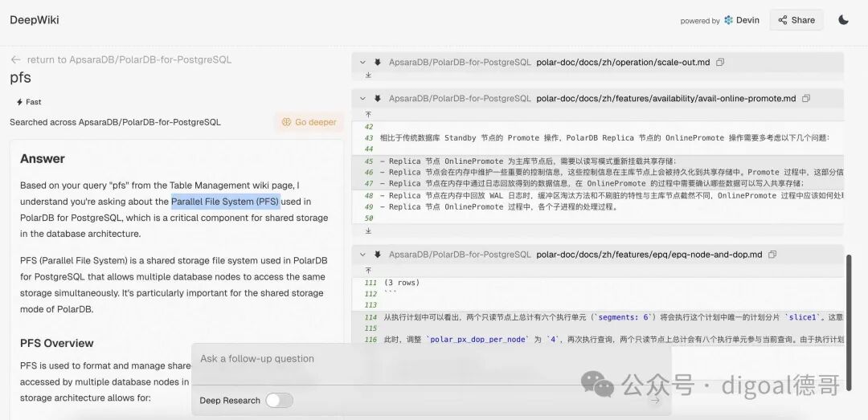
Task: Enable the Deep Research toggle
Action: (279, 401)
